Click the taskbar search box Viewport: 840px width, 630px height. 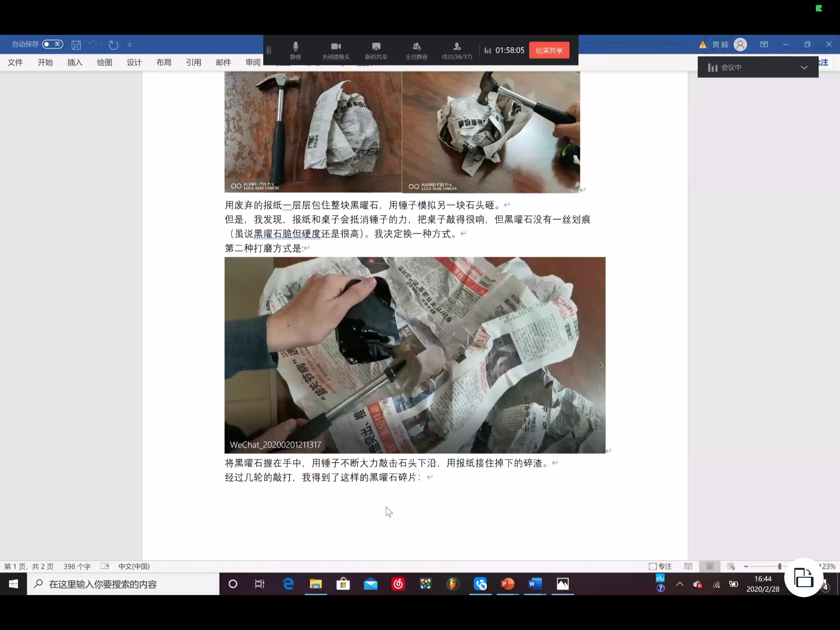point(123,584)
